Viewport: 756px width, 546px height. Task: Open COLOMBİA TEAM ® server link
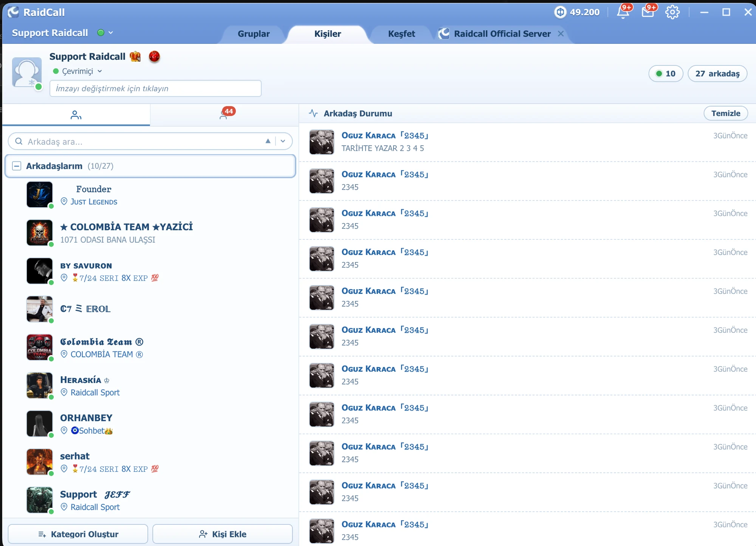click(x=107, y=354)
